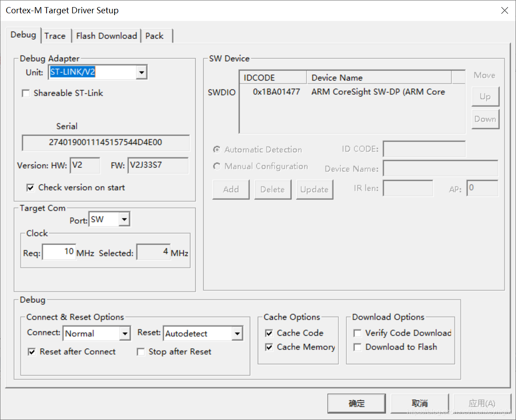Select Automatic Detection radio button
This screenshot has width=516, height=420.
217,150
